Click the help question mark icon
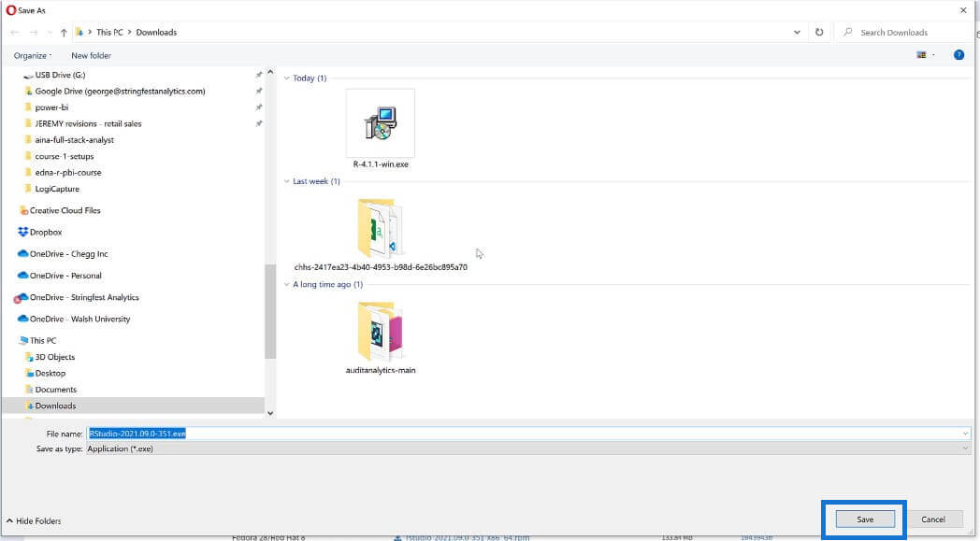The height and width of the screenshot is (541, 980). click(x=958, y=55)
